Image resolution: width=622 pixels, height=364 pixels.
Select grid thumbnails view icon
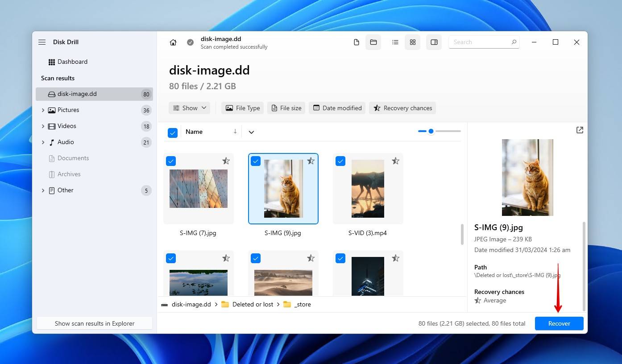[x=413, y=42]
